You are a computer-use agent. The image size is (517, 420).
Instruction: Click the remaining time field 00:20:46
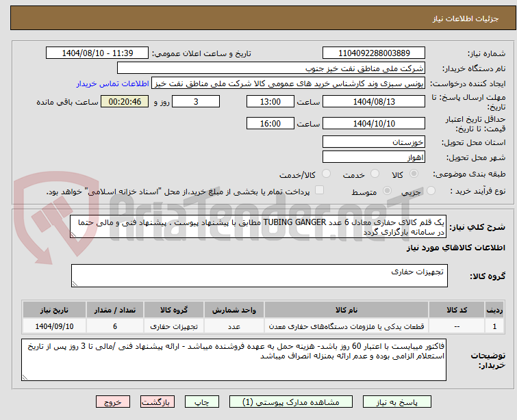[125, 101]
